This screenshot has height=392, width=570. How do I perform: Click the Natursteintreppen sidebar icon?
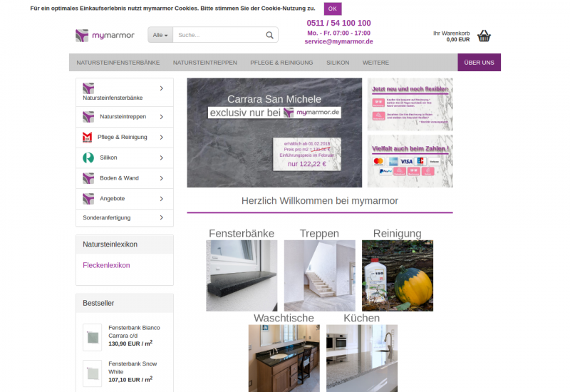point(88,116)
